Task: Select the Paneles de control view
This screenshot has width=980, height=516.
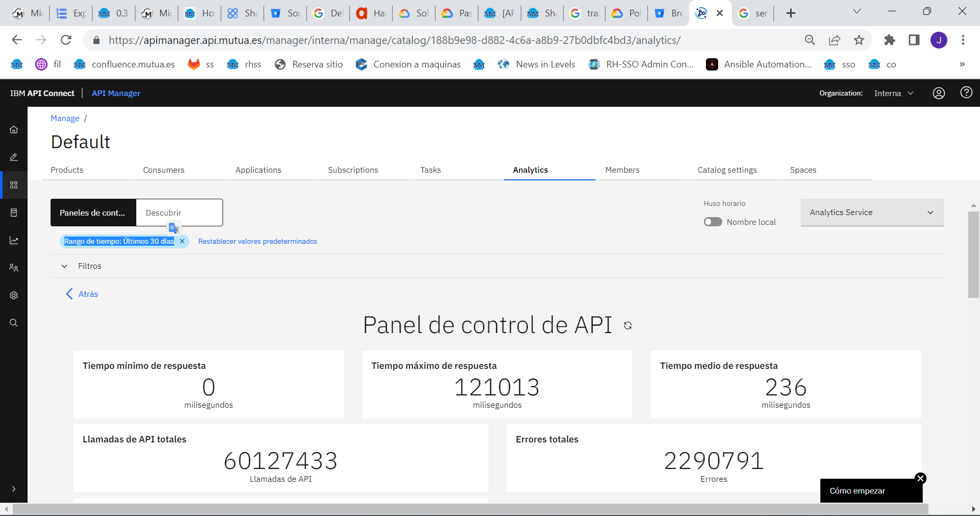Action: coord(93,213)
